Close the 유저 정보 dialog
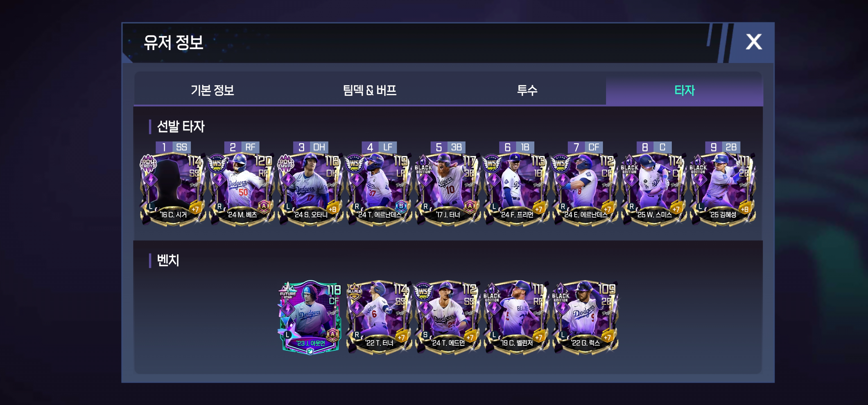Image resolution: width=868 pixels, height=405 pixels. coord(754,42)
